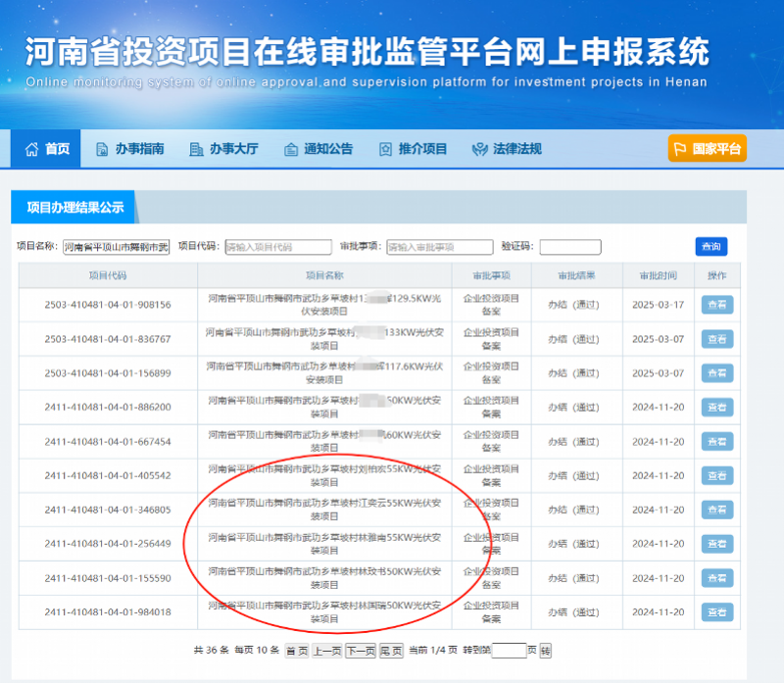
Task: Click the 办事指南 document icon
Action: click(x=102, y=149)
